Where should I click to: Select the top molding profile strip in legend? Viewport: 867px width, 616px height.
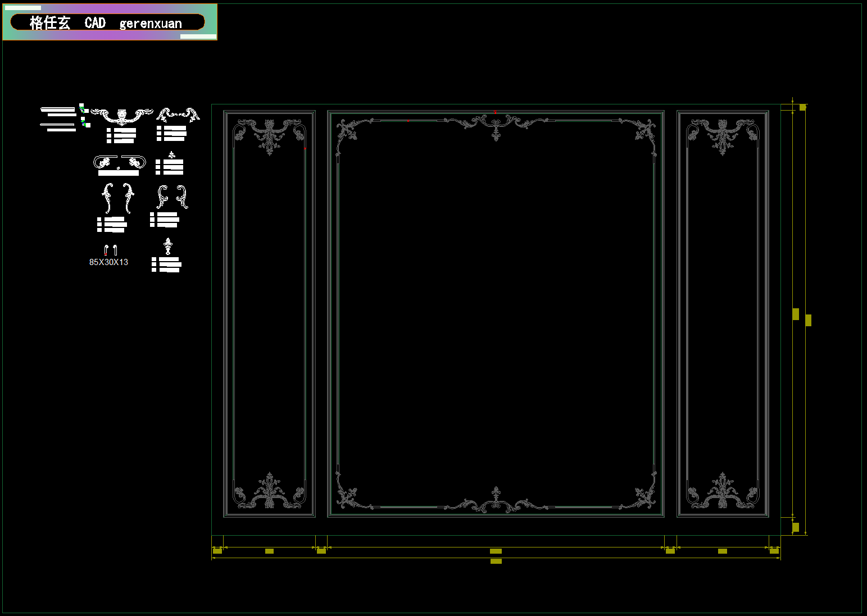tap(58, 111)
